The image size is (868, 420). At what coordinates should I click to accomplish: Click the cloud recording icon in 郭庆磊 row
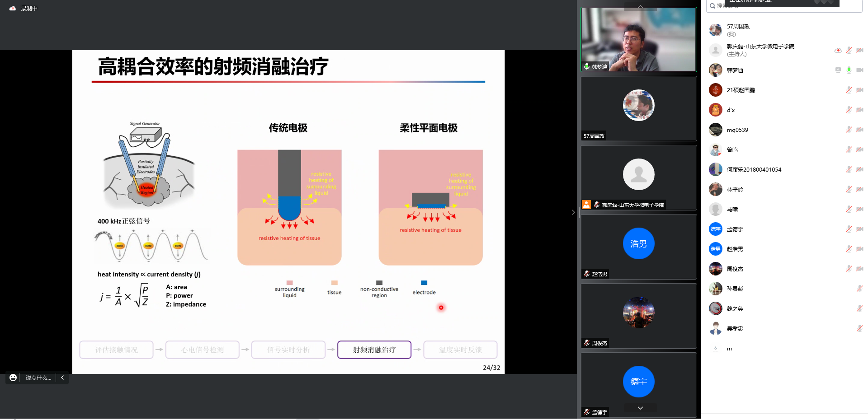[x=838, y=50]
